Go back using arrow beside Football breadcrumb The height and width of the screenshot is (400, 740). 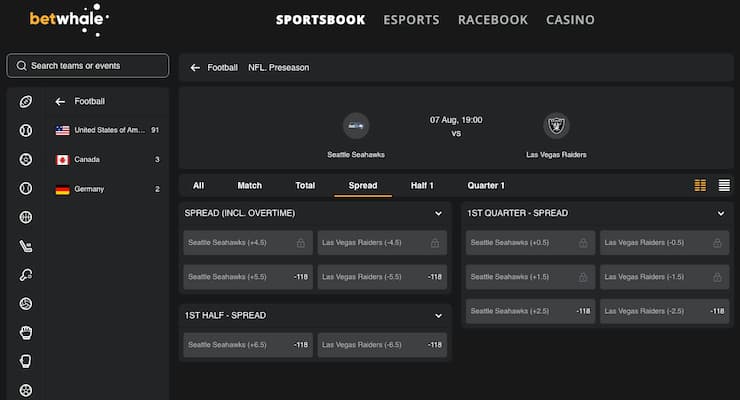(x=195, y=68)
